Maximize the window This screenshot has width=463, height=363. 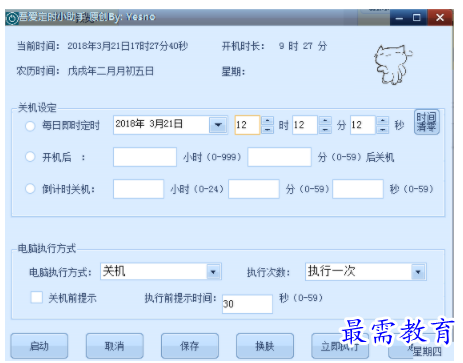pos(417,18)
